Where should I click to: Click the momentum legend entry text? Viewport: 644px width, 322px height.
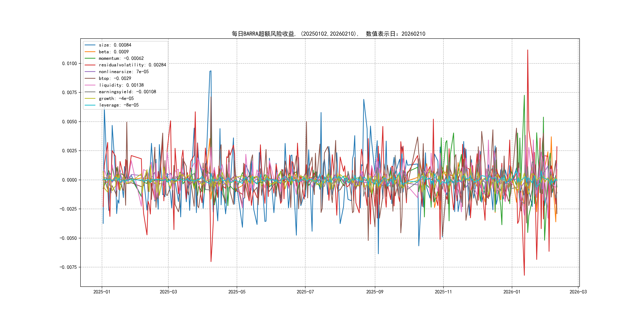(x=121, y=58)
